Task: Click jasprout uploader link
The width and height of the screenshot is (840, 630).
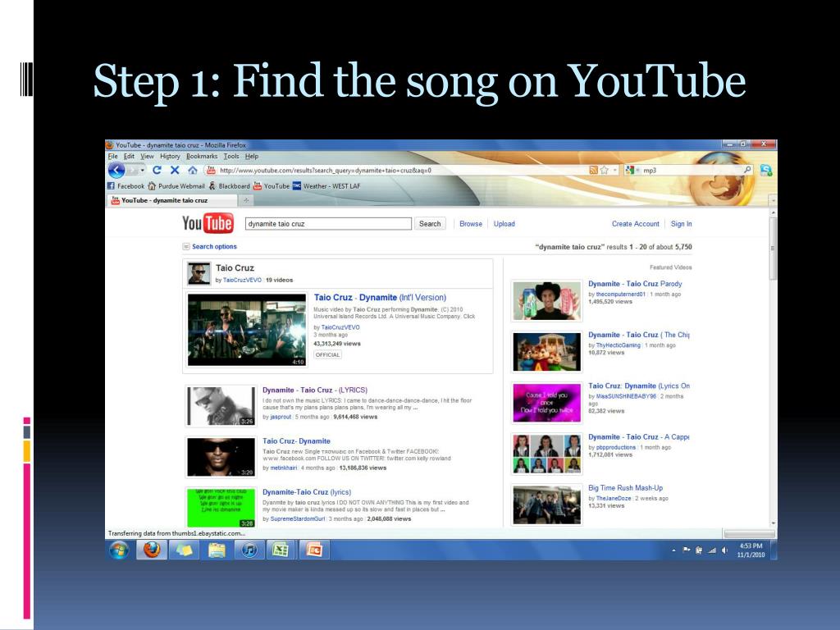Action: [x=281, y=417]
